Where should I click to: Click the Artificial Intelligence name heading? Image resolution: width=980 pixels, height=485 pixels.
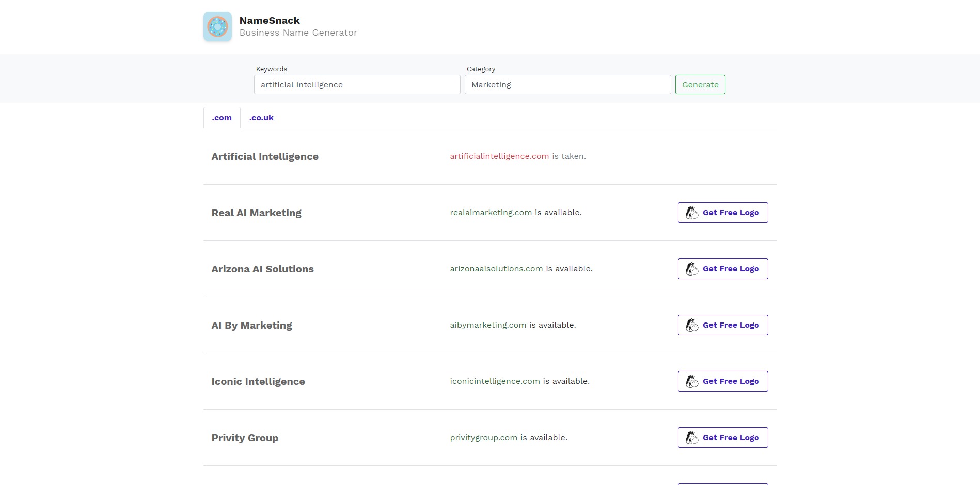coord(265,157)
